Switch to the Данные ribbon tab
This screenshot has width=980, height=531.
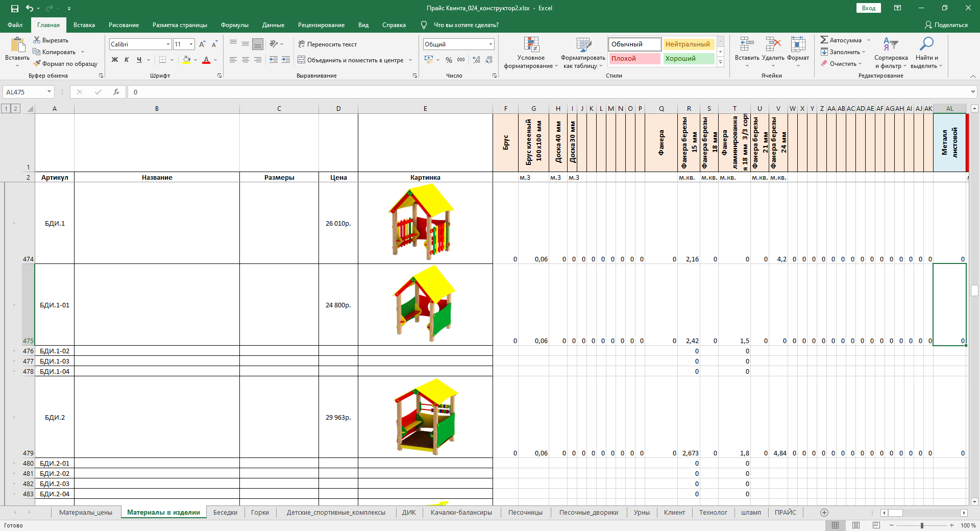click(x=273, y=25)
